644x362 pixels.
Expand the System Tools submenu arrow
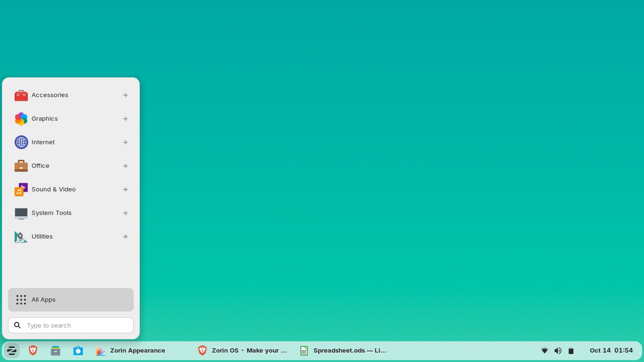125,213
